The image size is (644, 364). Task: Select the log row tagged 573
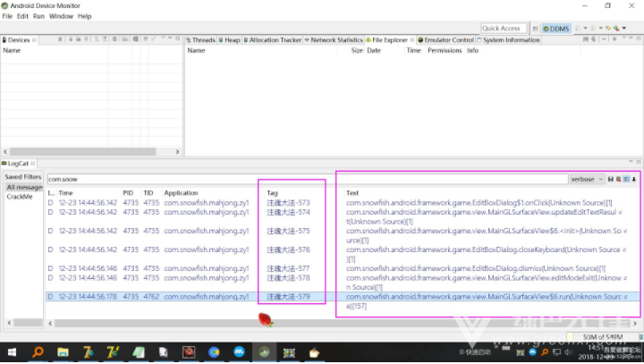pyautogui.click(x=343, y=202)
